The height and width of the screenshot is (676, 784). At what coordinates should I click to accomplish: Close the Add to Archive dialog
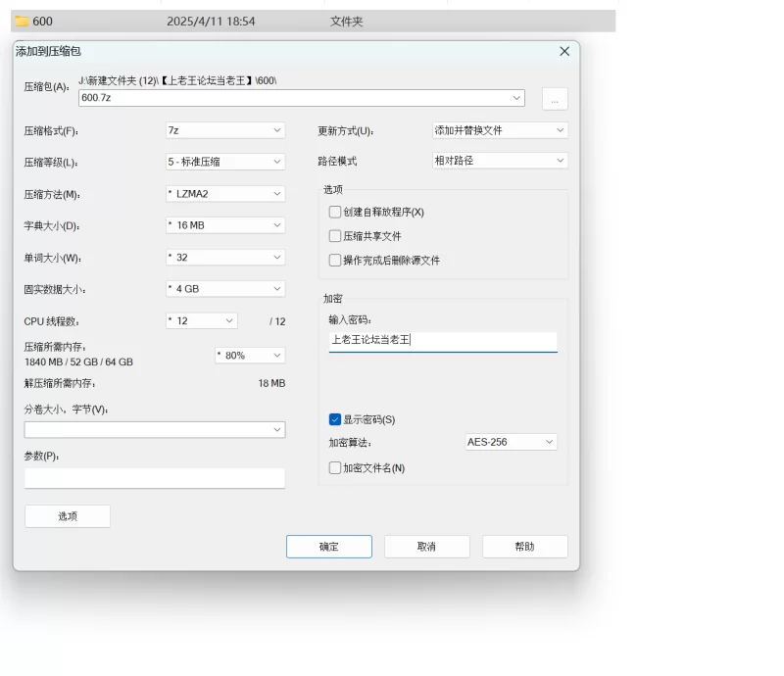(564, 51)
